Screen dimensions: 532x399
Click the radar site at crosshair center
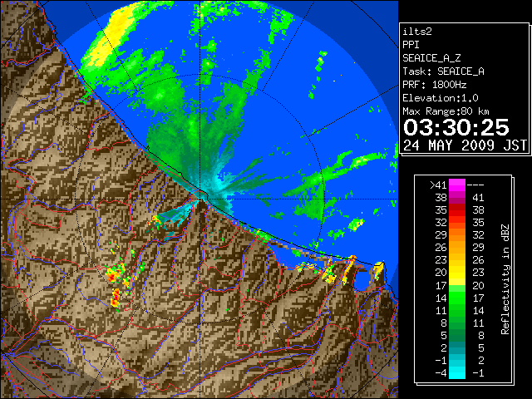[200, 199]
